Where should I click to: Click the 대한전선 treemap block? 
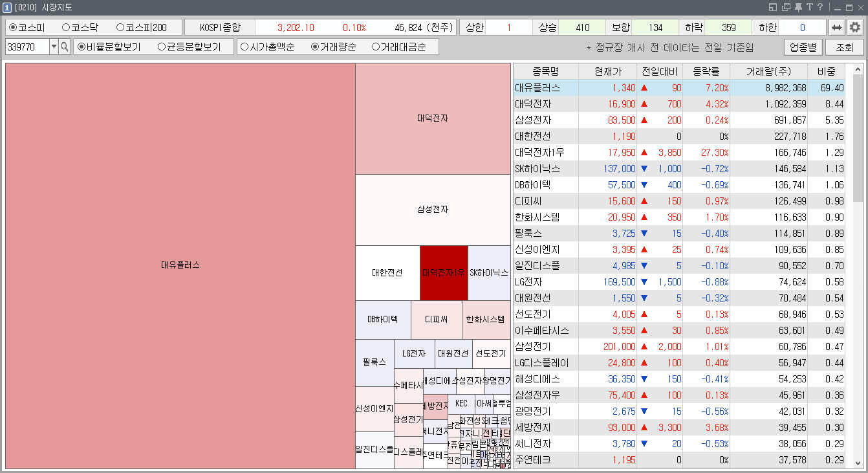tap(387, 272)
